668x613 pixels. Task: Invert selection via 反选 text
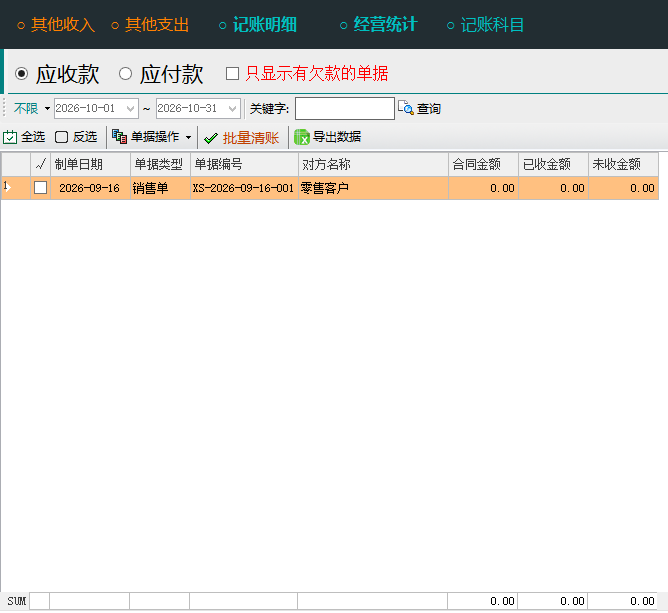point(85,137)
